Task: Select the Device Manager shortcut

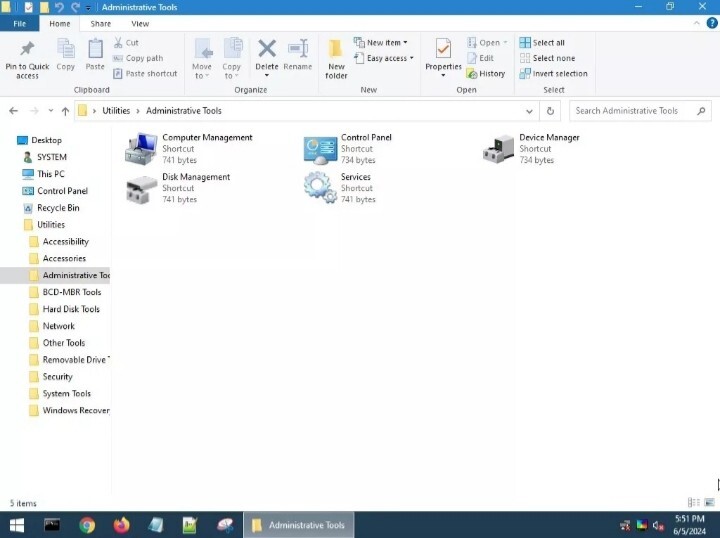Action: pos(531,148)
